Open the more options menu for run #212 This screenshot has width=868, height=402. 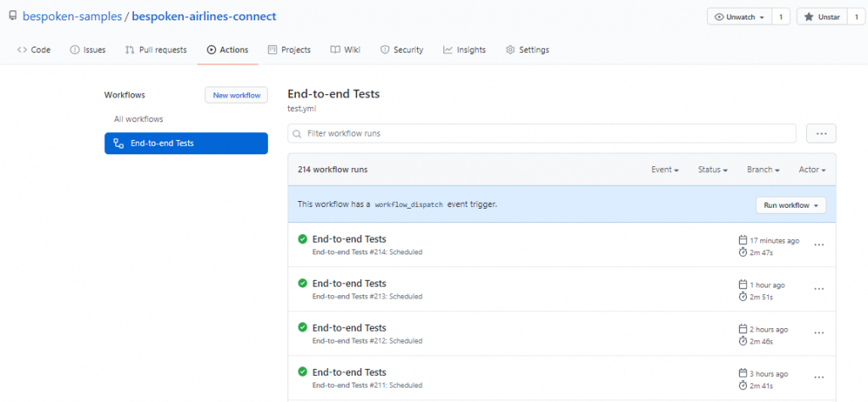click(819, 333)
